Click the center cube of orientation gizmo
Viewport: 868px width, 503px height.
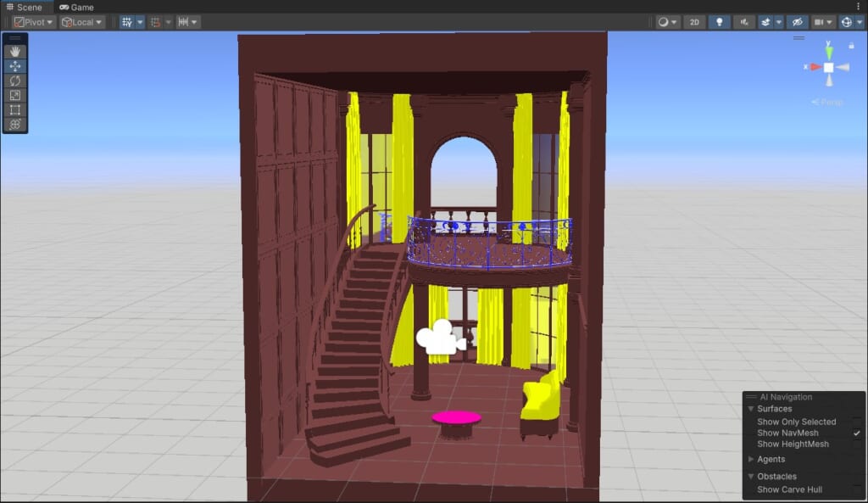point(829,68)
